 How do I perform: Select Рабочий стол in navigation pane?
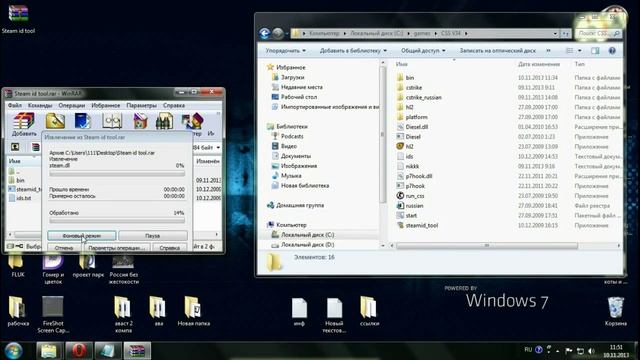coord(299,97)
